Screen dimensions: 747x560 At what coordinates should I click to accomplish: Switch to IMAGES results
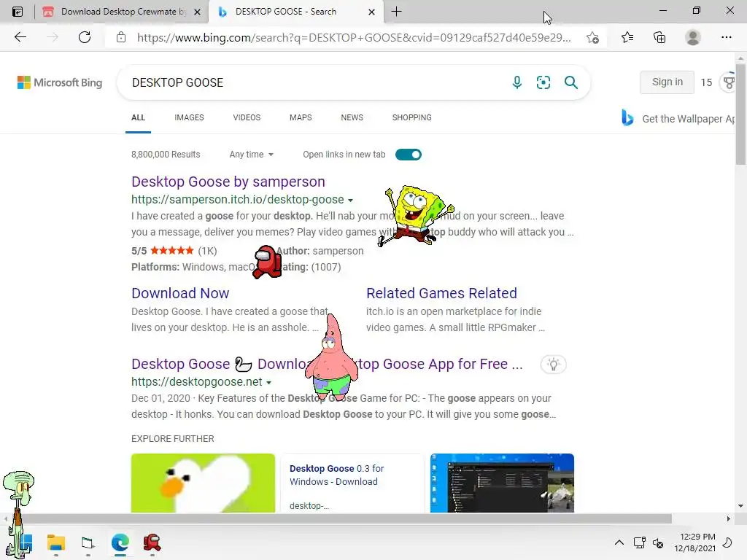[x=189, y=117]
